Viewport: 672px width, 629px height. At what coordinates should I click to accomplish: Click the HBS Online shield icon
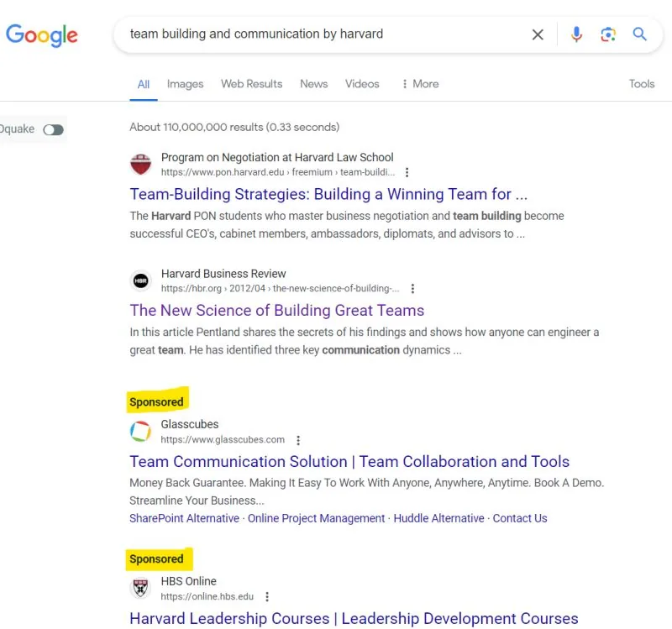click(x=140, y=588)
